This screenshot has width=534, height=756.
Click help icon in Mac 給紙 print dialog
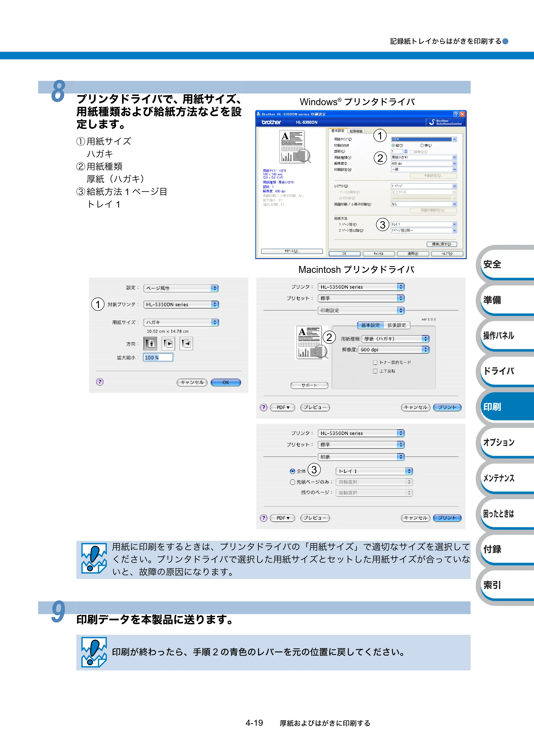(263, 518)
